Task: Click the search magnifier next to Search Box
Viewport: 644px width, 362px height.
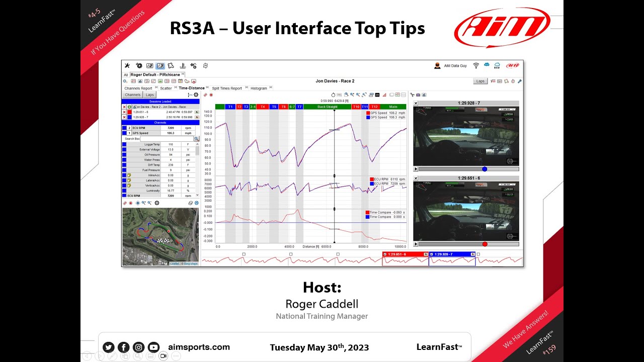Action: [x=197, y=139]
